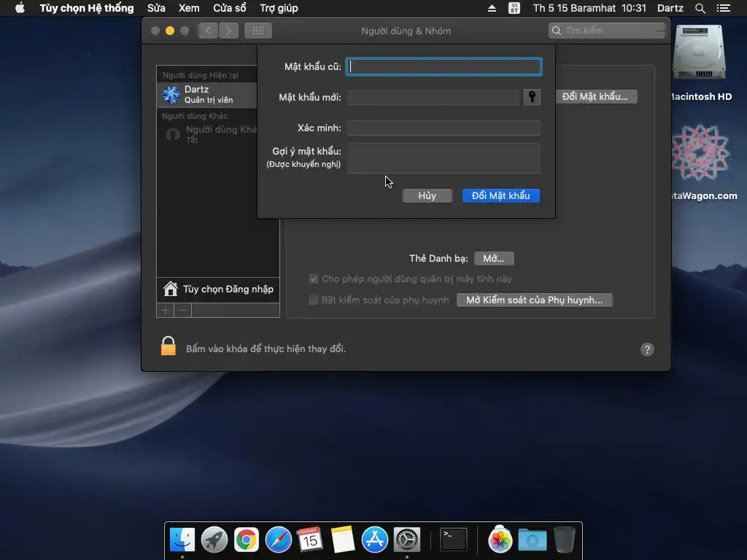Open Notification Center list icon
The width and height of the screenshot is (747, 560).
[724, 8]
